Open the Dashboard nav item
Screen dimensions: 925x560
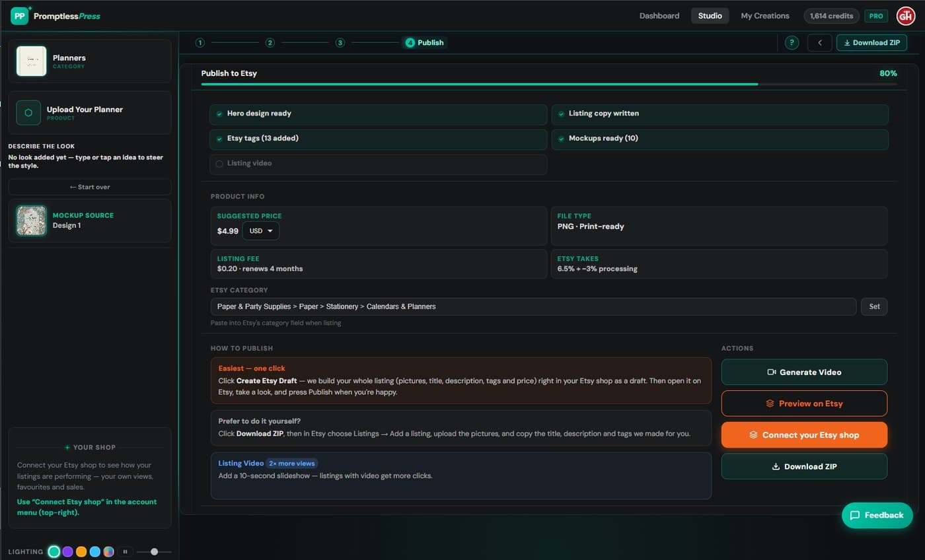tap(659, 16)
